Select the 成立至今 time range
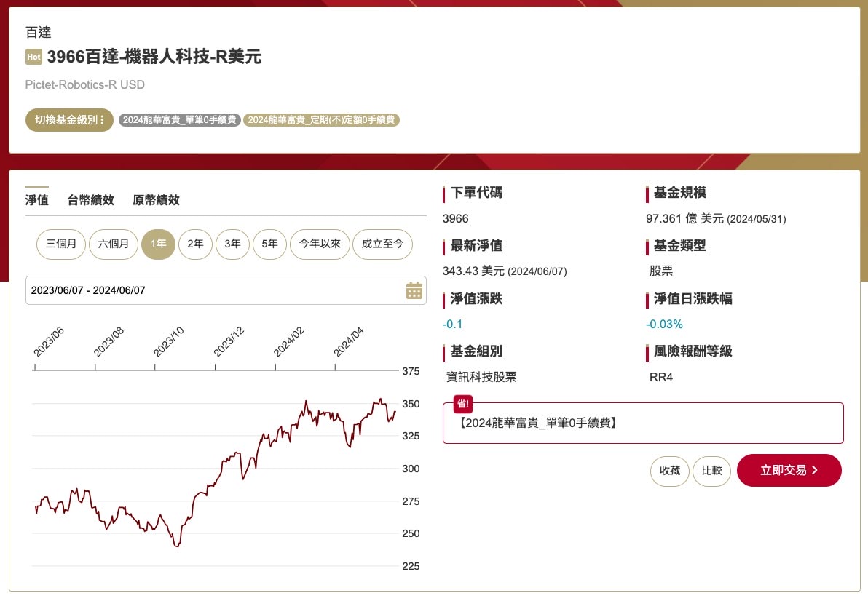Viewport: 868px width, 601px height. (382, 244)
